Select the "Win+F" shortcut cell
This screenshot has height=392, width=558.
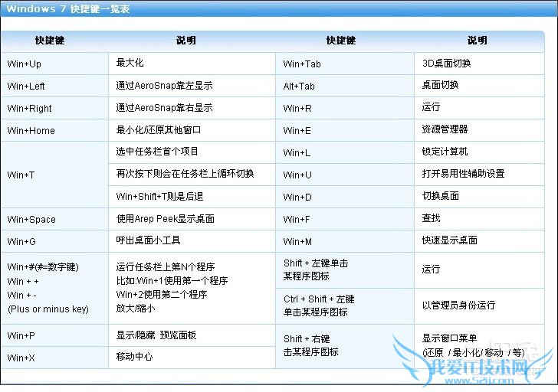[345, 219]
